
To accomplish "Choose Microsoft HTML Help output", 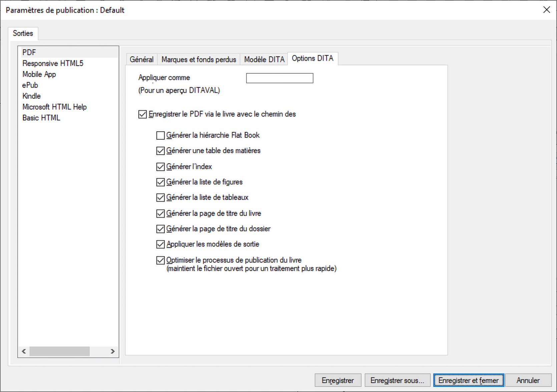I will (x=54, y=107).
